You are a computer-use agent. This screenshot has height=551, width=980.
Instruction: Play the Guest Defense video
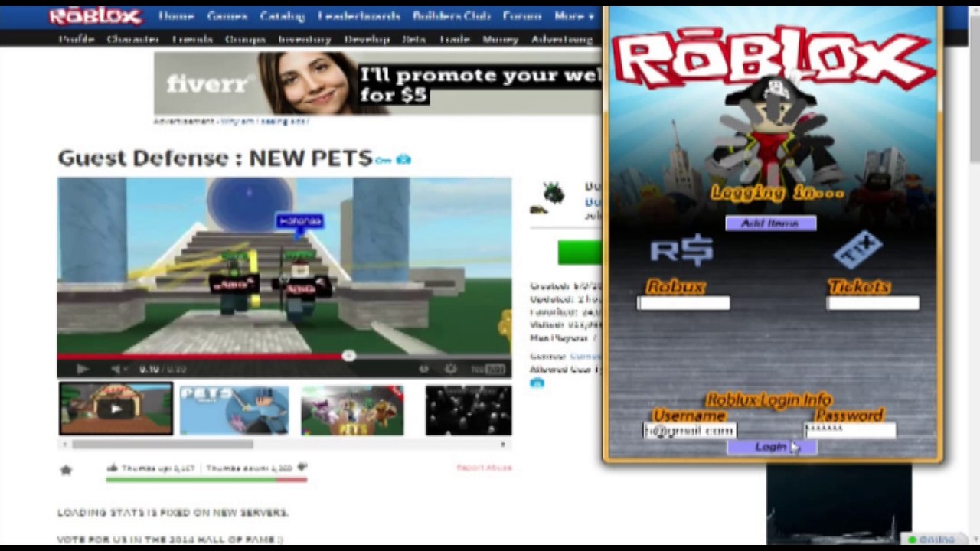(x=82, y=369)
